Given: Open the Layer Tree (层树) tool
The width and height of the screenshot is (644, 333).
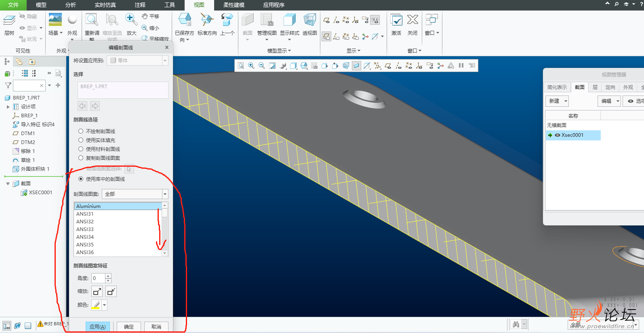Looking at the screenshot, I should [9, 24].
